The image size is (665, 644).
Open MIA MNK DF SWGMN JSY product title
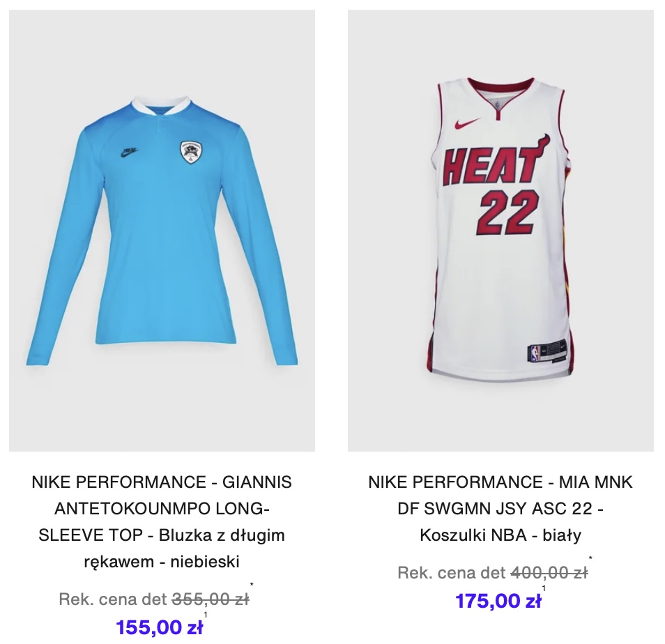[x=500, y=508]
